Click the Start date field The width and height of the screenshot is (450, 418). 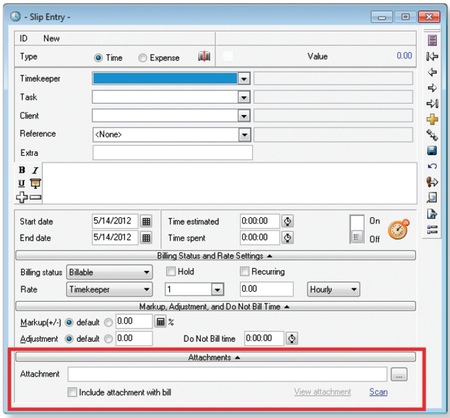click(115, 221)
